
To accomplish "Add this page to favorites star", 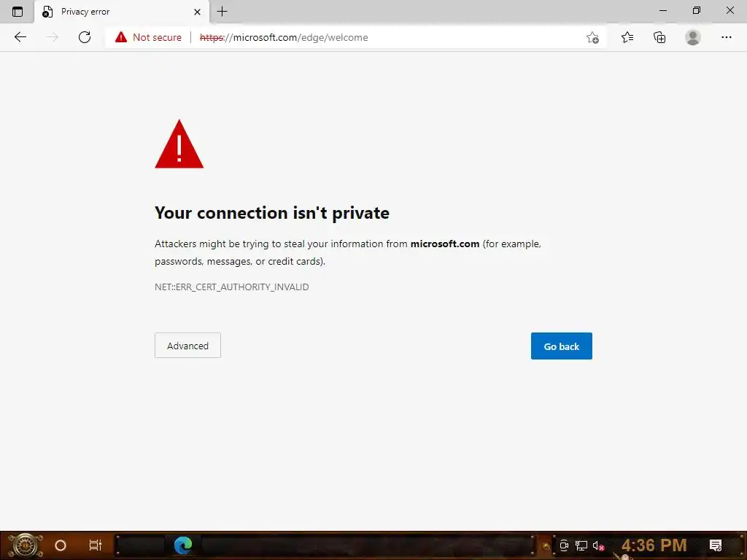I will (592, 37).
